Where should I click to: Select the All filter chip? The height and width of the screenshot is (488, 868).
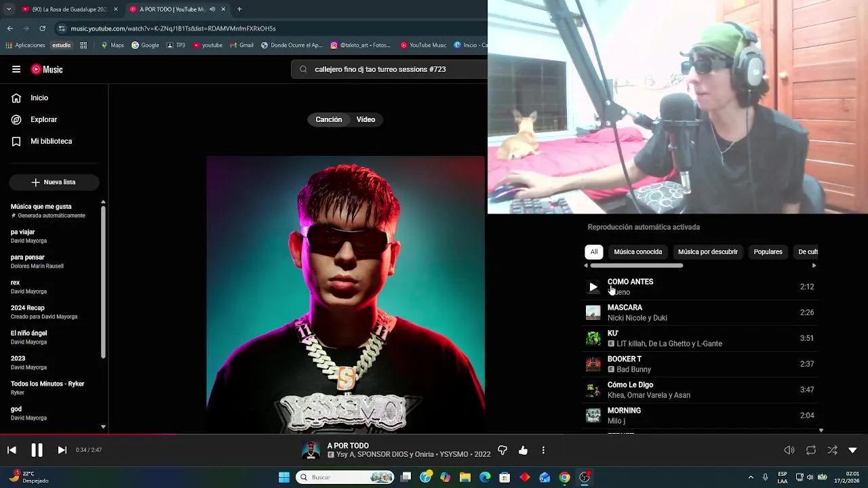[x=594, y=251]
